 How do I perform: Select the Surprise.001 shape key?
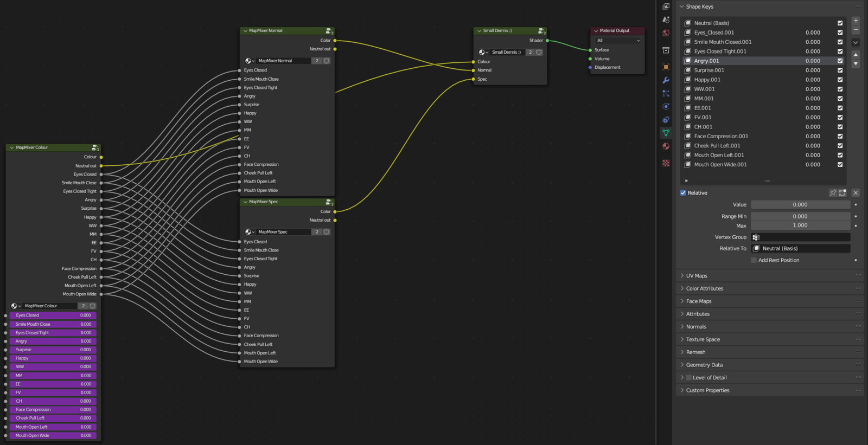(x=764, y=70)
